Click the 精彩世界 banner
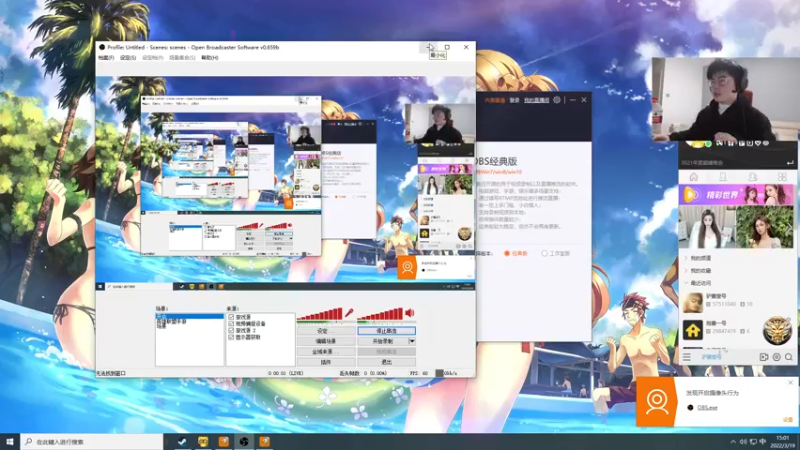 736,194
